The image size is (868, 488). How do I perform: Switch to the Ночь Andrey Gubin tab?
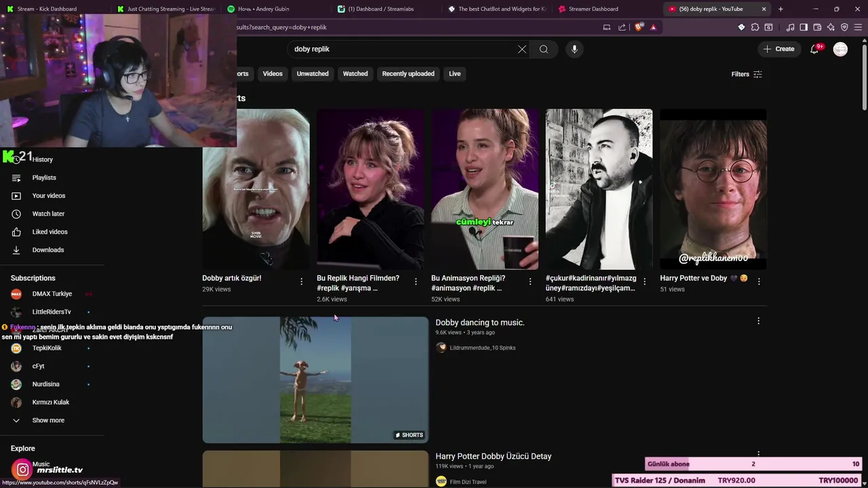275,9
